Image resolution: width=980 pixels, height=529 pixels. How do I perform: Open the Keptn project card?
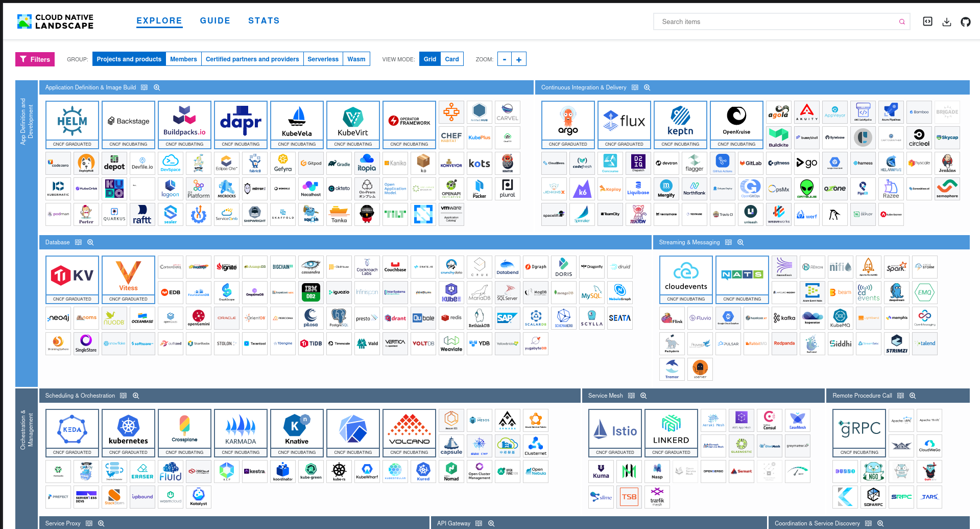pyautogui.click(x=680, y=125)
